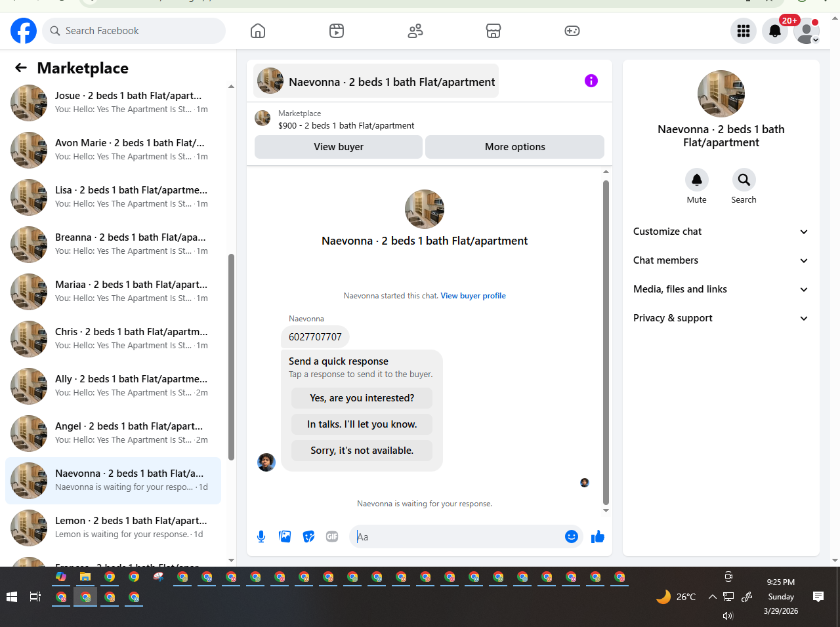
Task: Send quick response "In talks. I'll let you know."
Action: coord(362,424)
